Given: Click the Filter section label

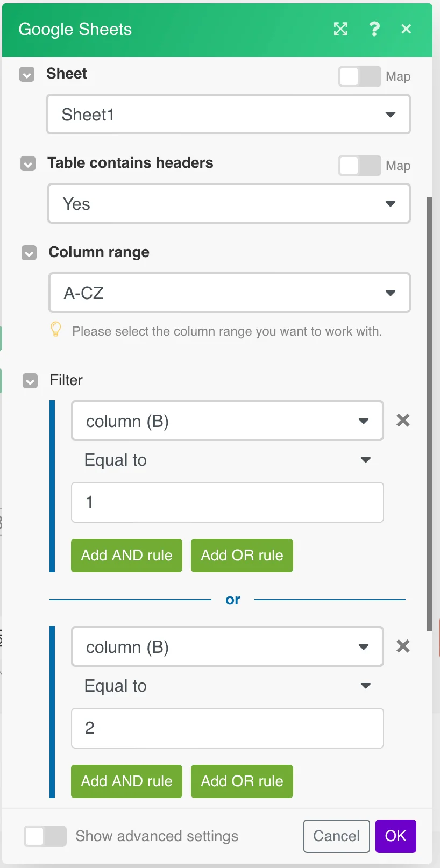Looking at the screenshot, I should point(66,380).
